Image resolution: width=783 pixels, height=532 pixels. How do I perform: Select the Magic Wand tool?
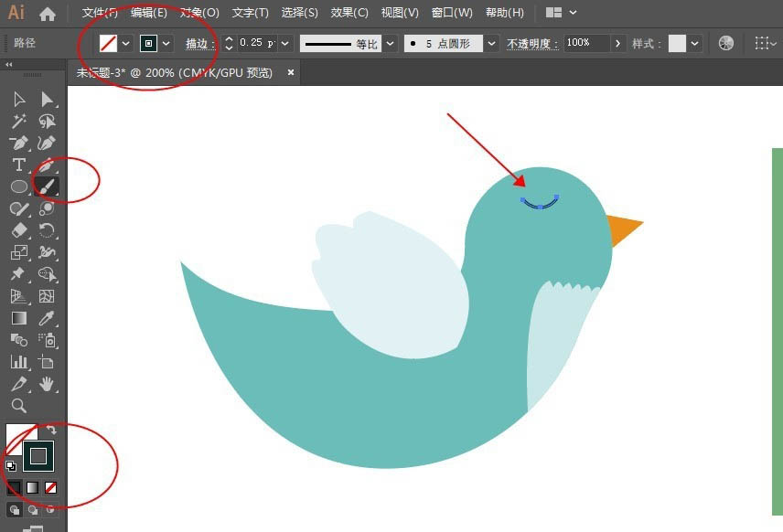(19, 122)
